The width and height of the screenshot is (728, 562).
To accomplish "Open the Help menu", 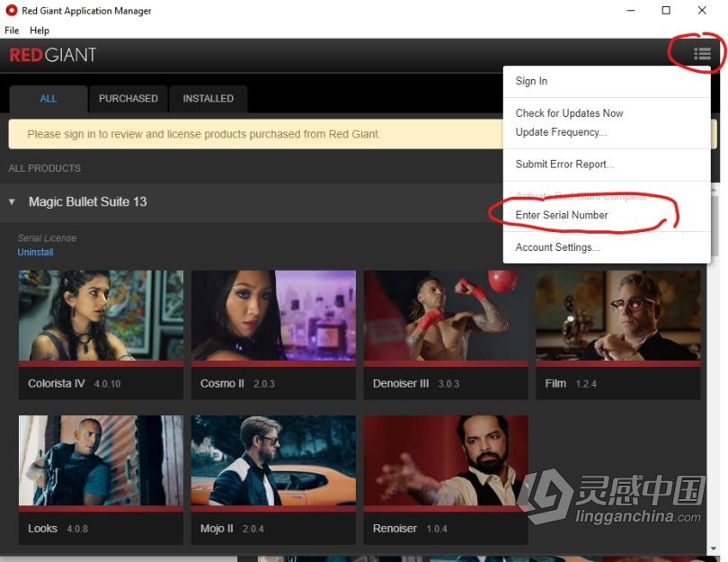I will pyautogui.click(x=40, y=31).
